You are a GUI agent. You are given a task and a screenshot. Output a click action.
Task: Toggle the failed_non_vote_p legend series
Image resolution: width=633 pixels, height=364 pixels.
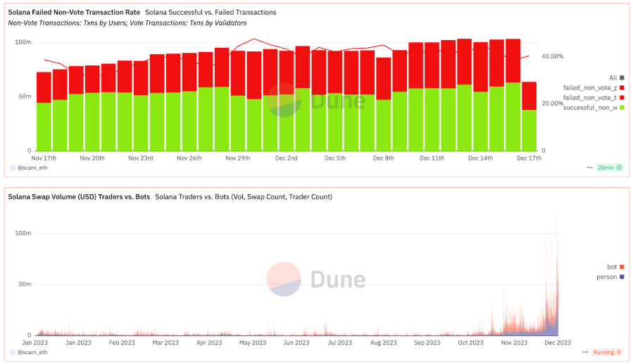(x=593, y=88)
